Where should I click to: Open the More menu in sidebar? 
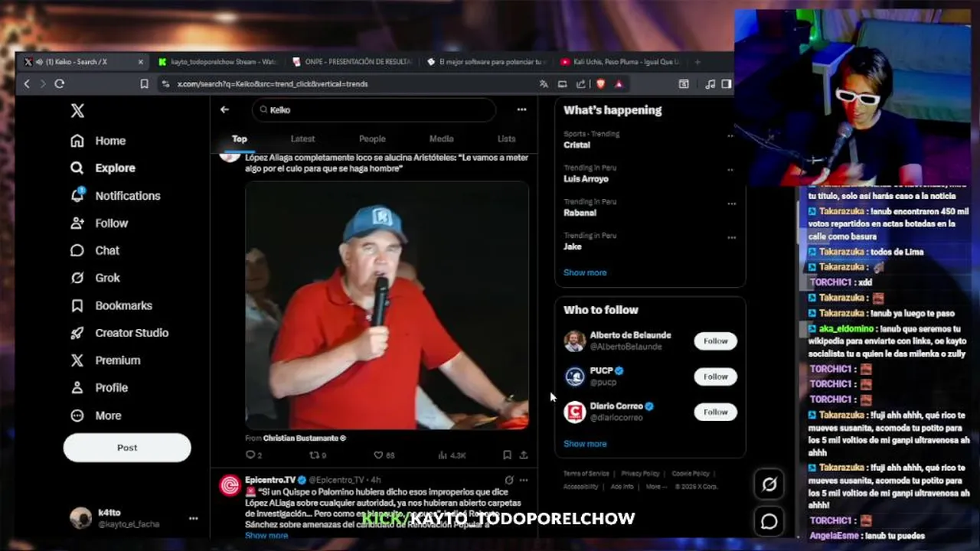[96, 416]
